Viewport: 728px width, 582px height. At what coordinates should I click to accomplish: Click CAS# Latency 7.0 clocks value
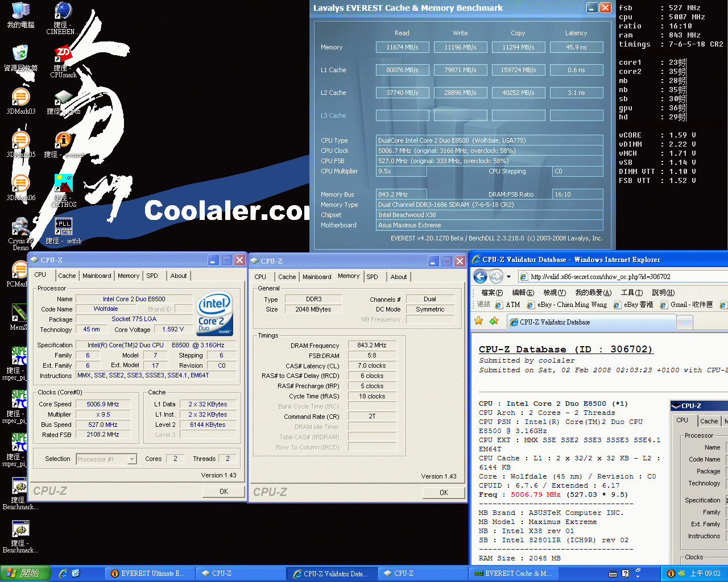(372, 365)
